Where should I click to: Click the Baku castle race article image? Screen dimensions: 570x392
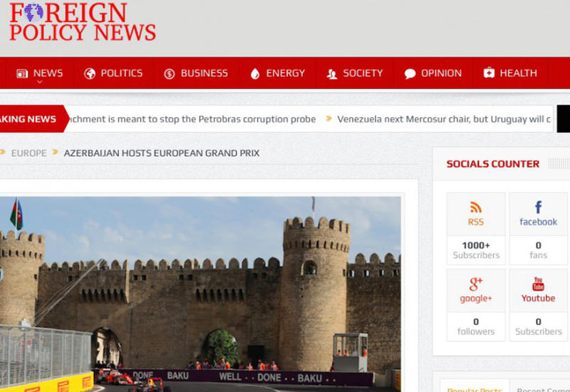coord(199,292)
